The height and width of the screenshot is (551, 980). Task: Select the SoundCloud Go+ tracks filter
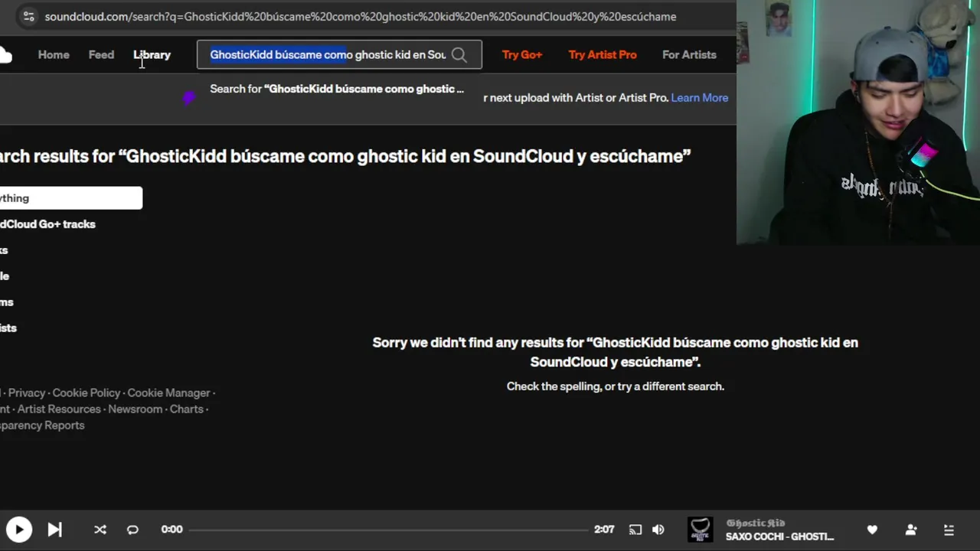[47, 224]
